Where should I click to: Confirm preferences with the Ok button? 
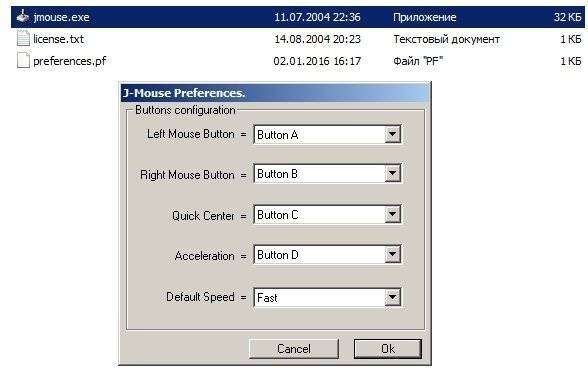click(388, 349)
